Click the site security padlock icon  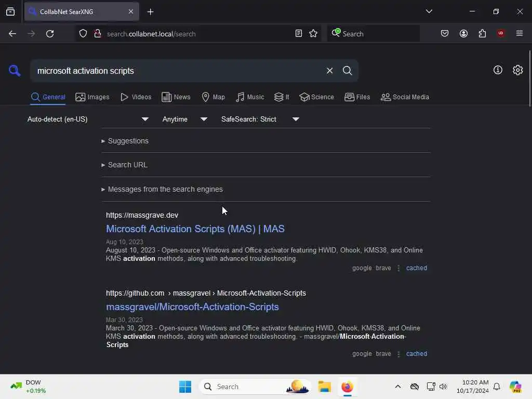[x=97, y=34]
